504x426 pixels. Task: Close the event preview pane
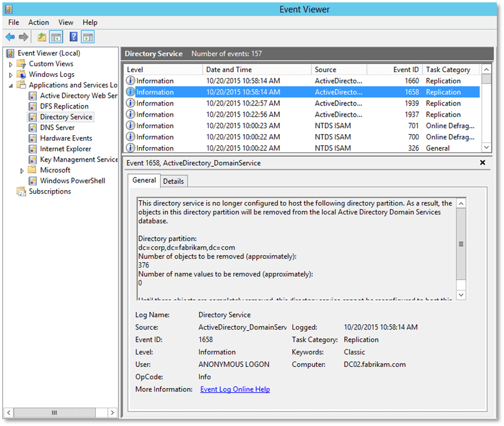(x=483, y=163)
